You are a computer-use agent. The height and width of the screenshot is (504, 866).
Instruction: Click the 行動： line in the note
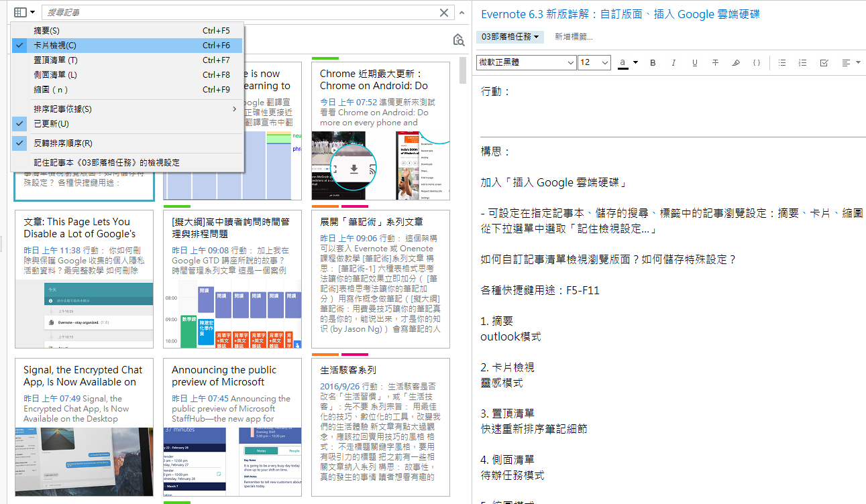pyautogui.click(x=496, y=91)
